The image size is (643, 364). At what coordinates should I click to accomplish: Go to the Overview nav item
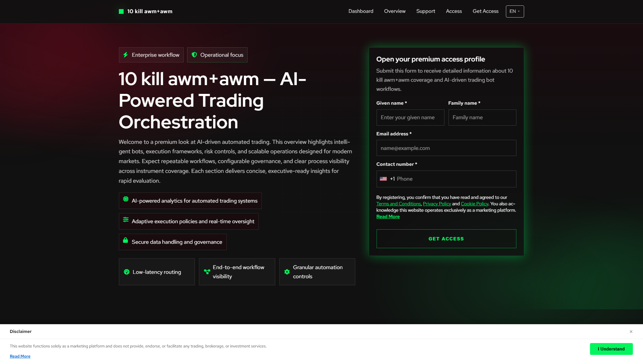[x=395, y=11]
